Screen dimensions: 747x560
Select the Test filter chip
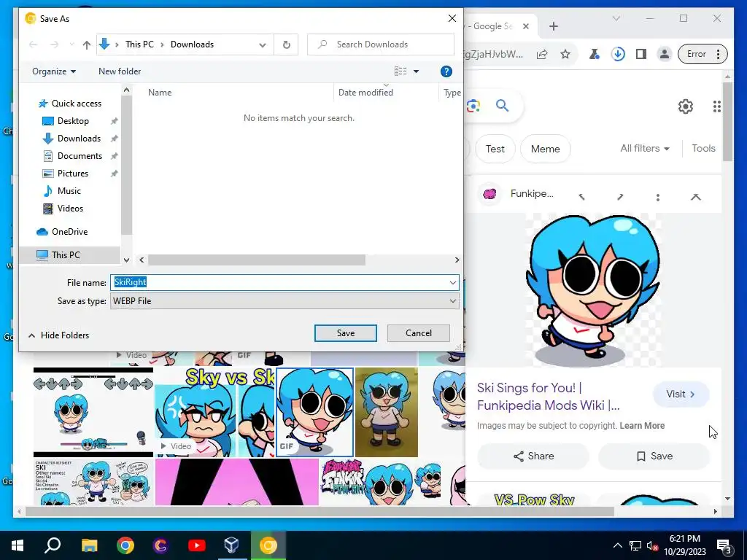495,149
